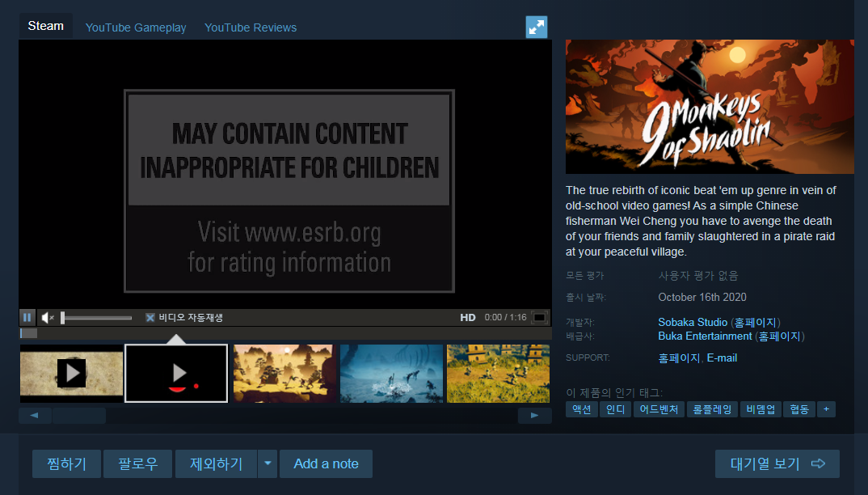Select the 협동 tag

click(799, 409)
